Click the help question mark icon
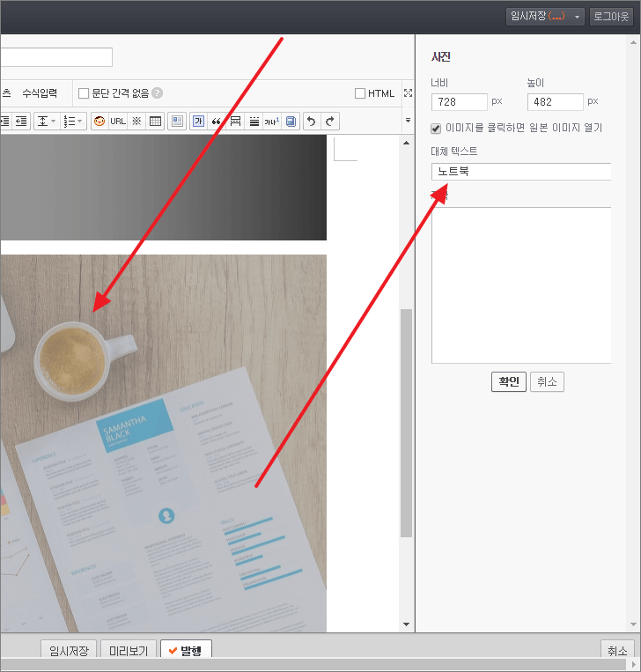Screen dimensions: 641x672 click(x=158, y=93)
